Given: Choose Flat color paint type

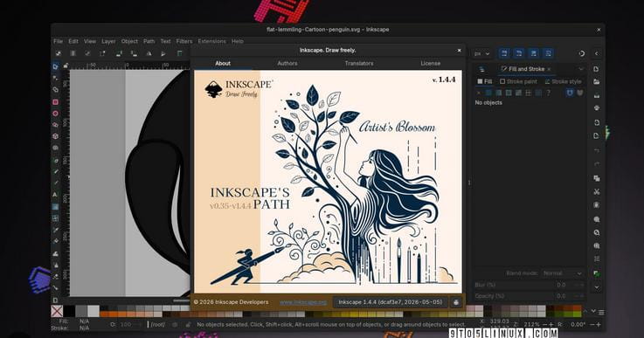Looking at the screenshot, I should [488, 93].
